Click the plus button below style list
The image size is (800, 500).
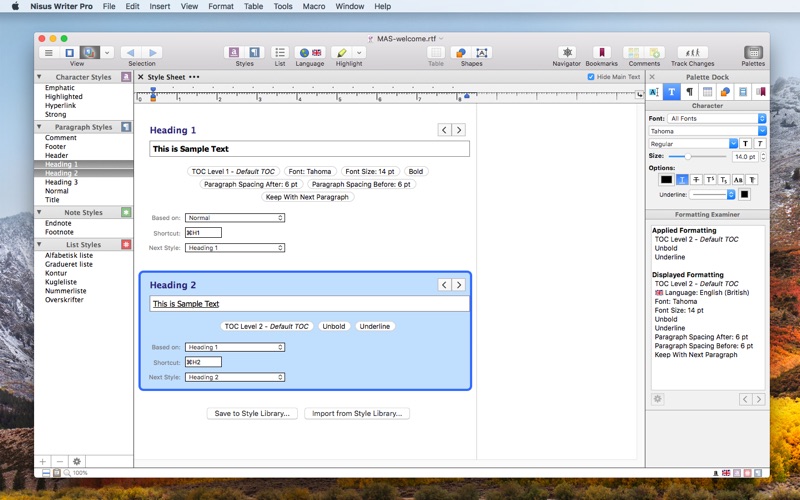43,461
